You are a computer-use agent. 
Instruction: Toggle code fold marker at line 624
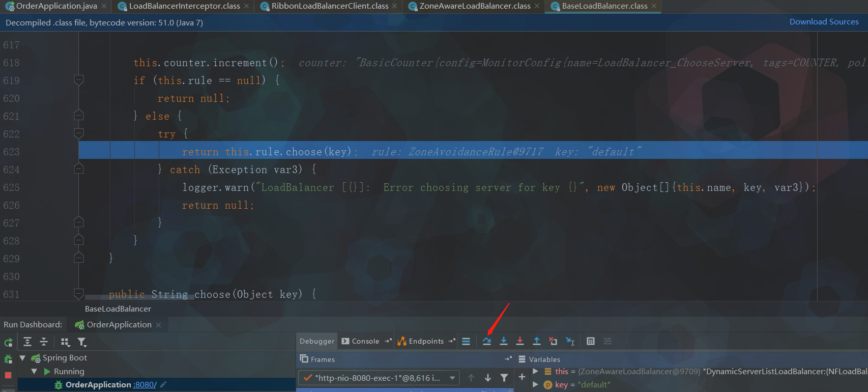tap(79, 168)
